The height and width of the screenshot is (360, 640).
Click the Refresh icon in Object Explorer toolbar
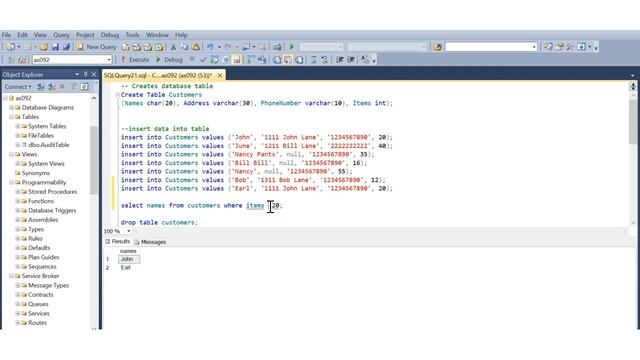pos(84,87)
